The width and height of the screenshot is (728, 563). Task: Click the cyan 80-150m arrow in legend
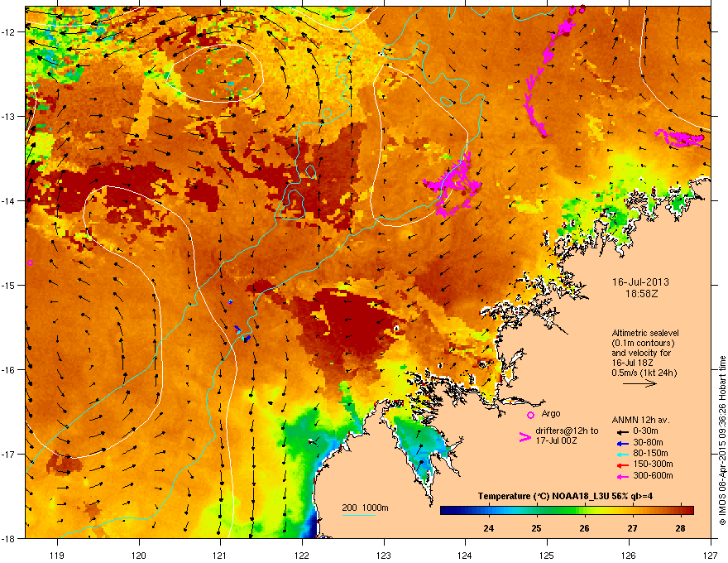pos(623,454)
